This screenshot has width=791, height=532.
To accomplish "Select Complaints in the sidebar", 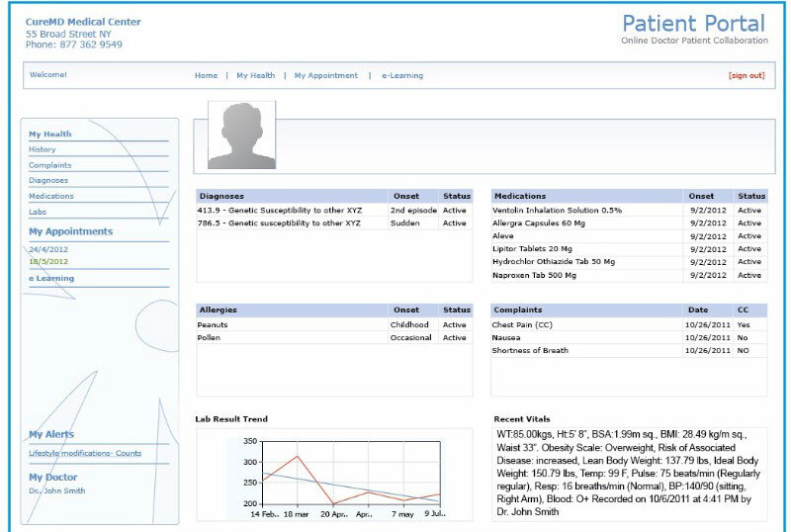I will pos(49,165).
